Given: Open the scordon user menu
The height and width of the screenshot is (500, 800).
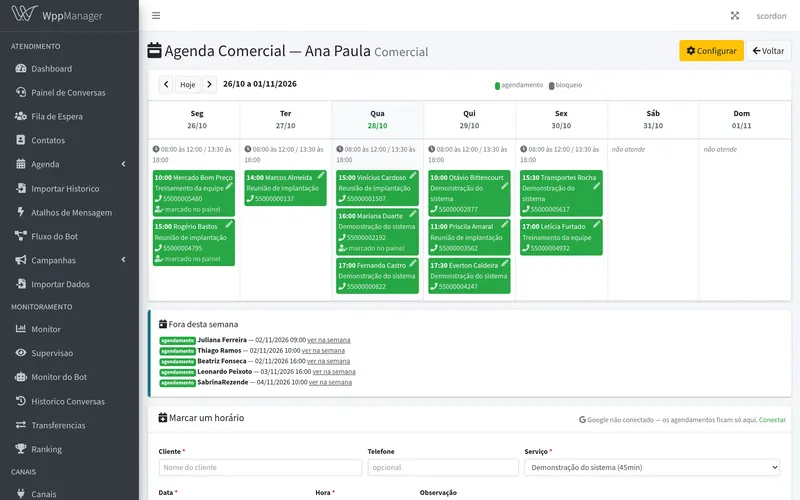Looking at the screenshot, I should (771, 16).
